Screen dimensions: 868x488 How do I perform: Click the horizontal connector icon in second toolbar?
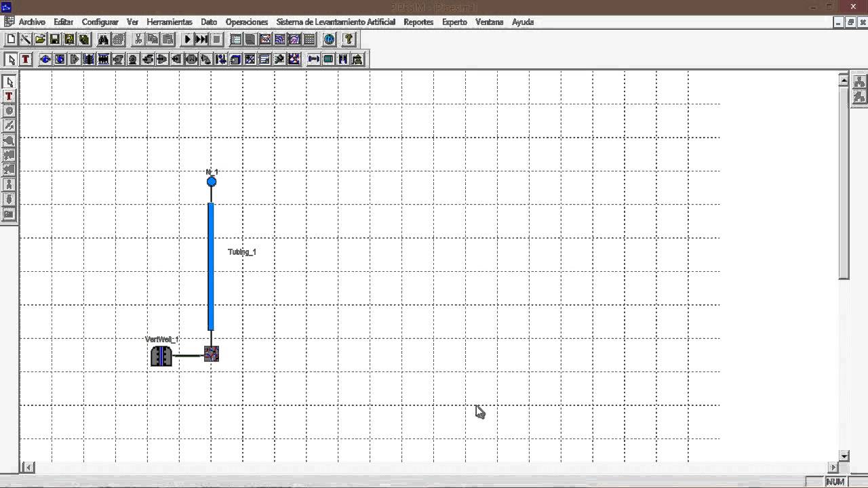(x=313, y=60)
